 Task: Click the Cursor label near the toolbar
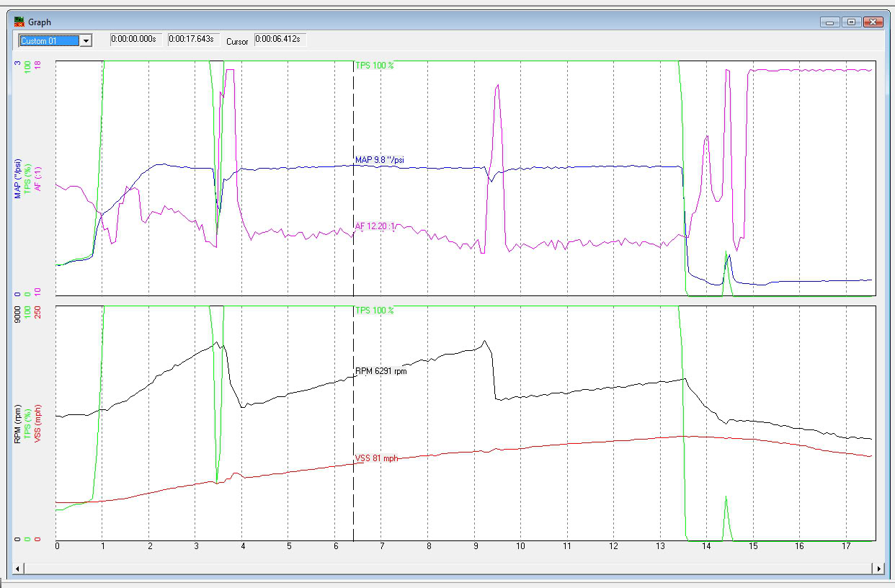pos(238,42)
